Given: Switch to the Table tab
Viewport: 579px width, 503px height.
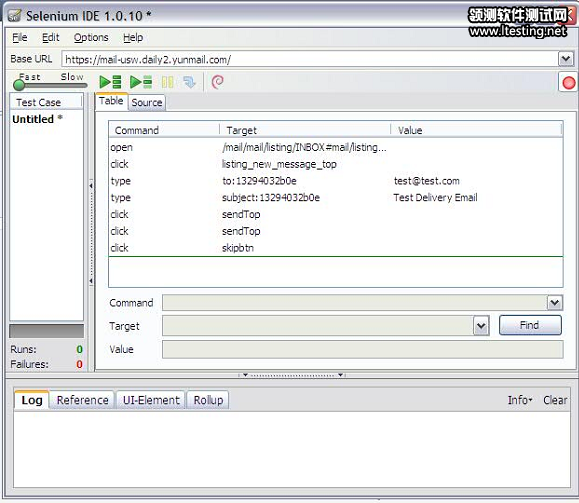Looking at the screenshot, I should 111,101.
